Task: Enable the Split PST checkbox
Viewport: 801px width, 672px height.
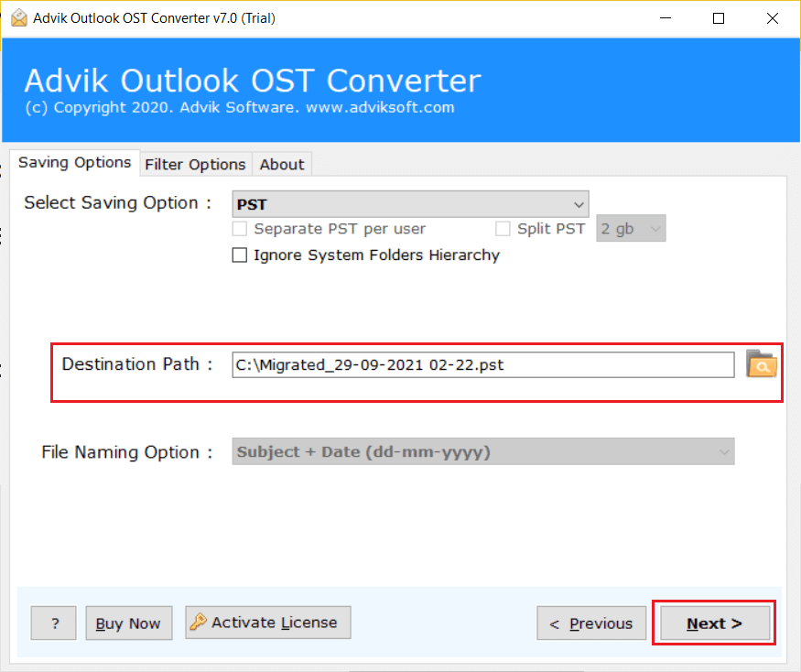Action: 503,229
